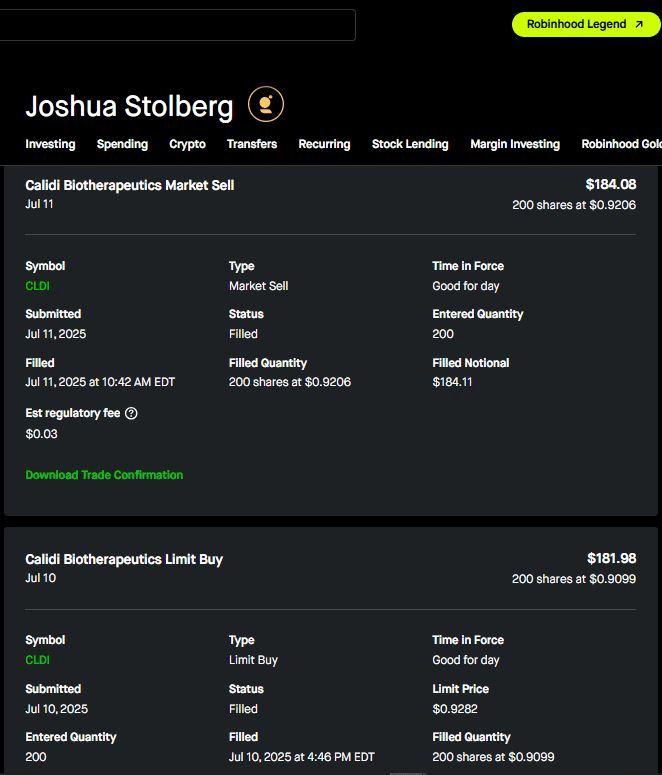
Task: Click the Download Trade Confirmation link
Action: pyautogui.click(x=104, y=475)
